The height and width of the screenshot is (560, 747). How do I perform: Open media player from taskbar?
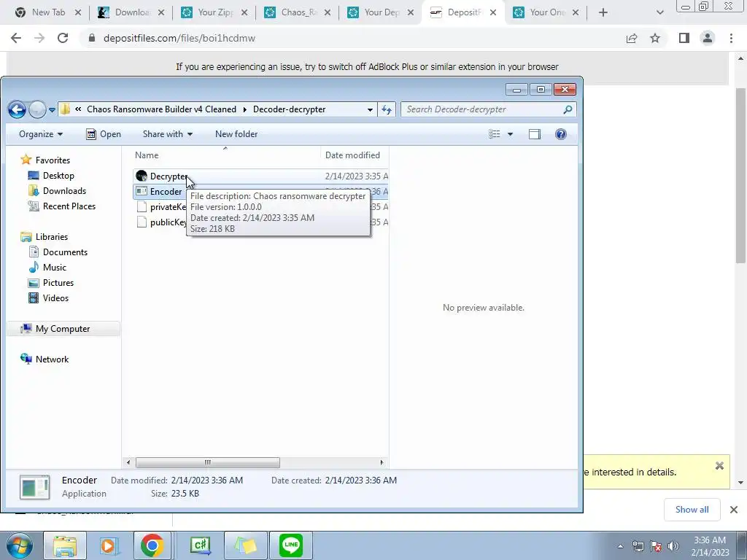click(108, 545)
